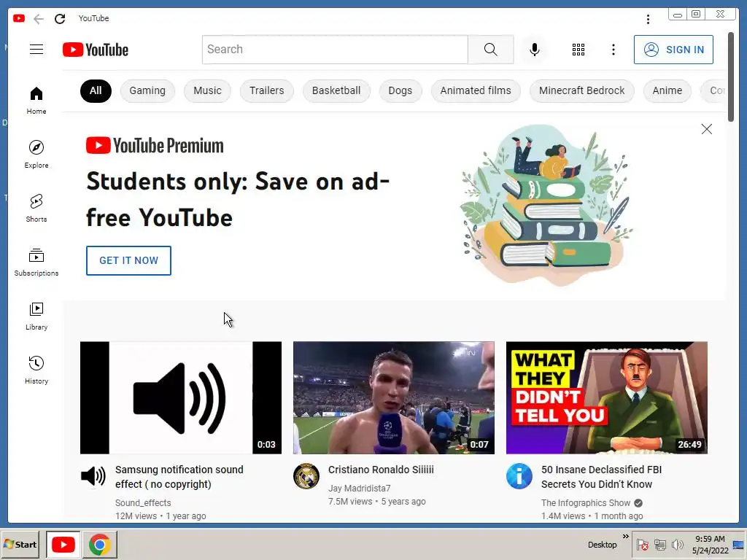747x560 pixels.
Task: Click the GET IT NOW button
Action: pyautogui.click(x=128, y=260)
